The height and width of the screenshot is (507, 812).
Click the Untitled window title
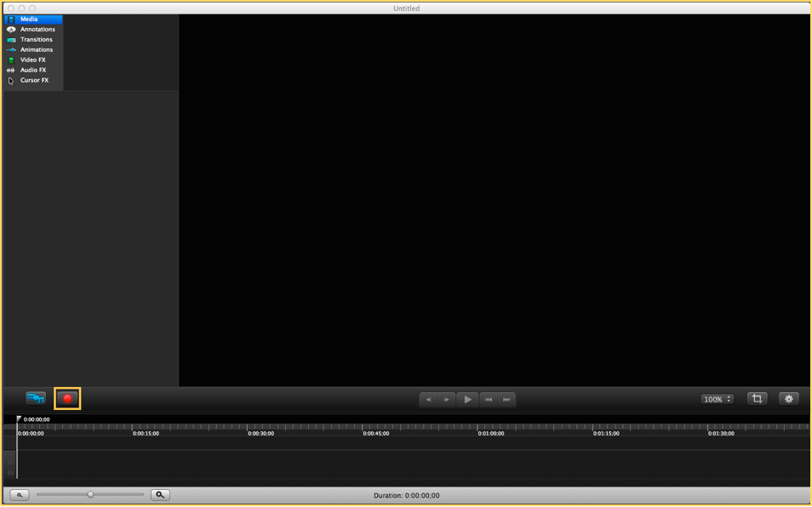coord(407,9)
